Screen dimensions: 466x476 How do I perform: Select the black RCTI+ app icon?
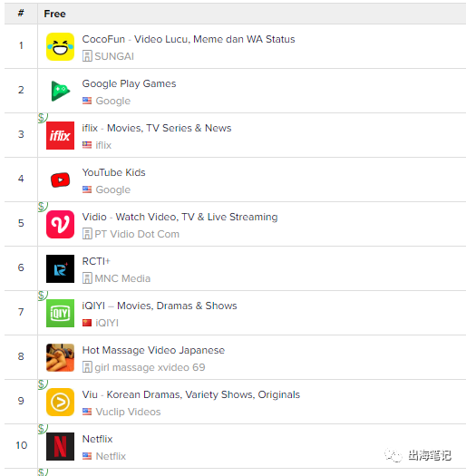click(x=60, y=268)
